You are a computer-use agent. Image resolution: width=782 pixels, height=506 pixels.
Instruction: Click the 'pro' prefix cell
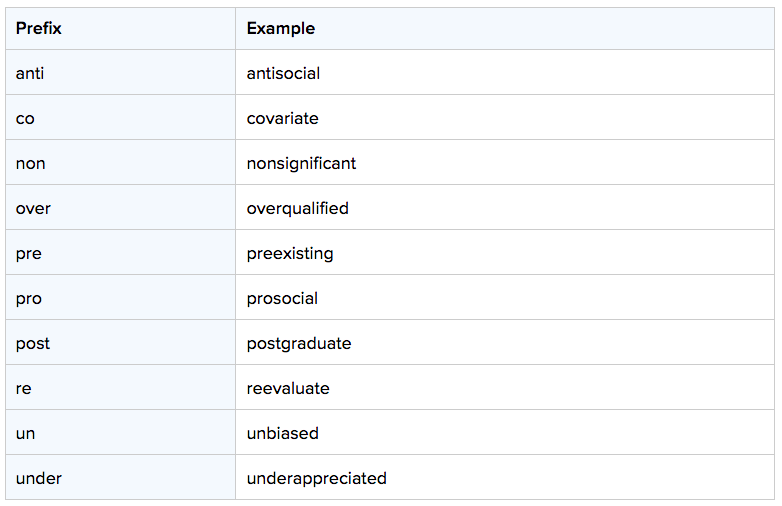tap(120, 297)
